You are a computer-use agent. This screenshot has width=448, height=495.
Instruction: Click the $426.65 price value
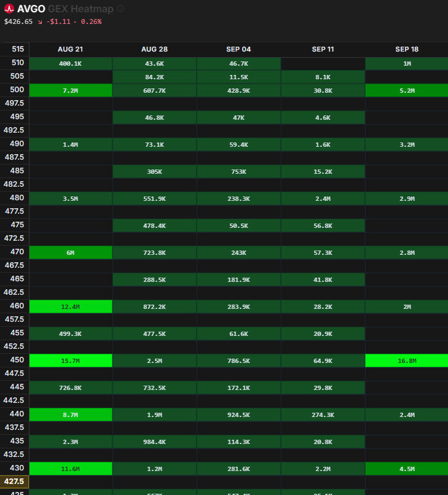18,21
